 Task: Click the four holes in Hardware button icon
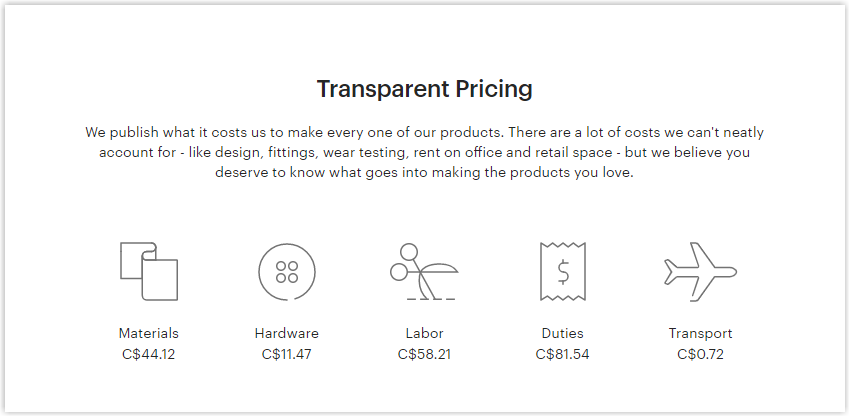287,272
